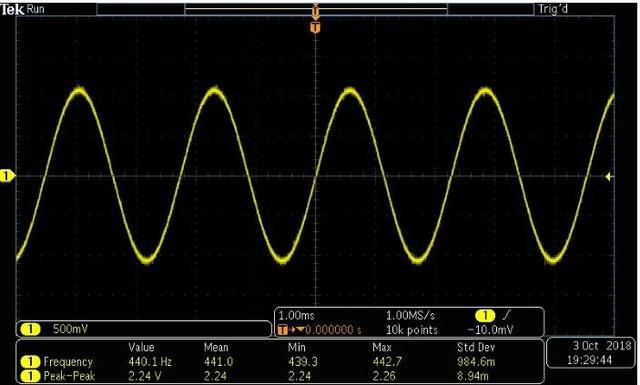Click the -10.0mV trigger level readout
The height and width of the screenshot is (385, 640).
tap(491, 330)
